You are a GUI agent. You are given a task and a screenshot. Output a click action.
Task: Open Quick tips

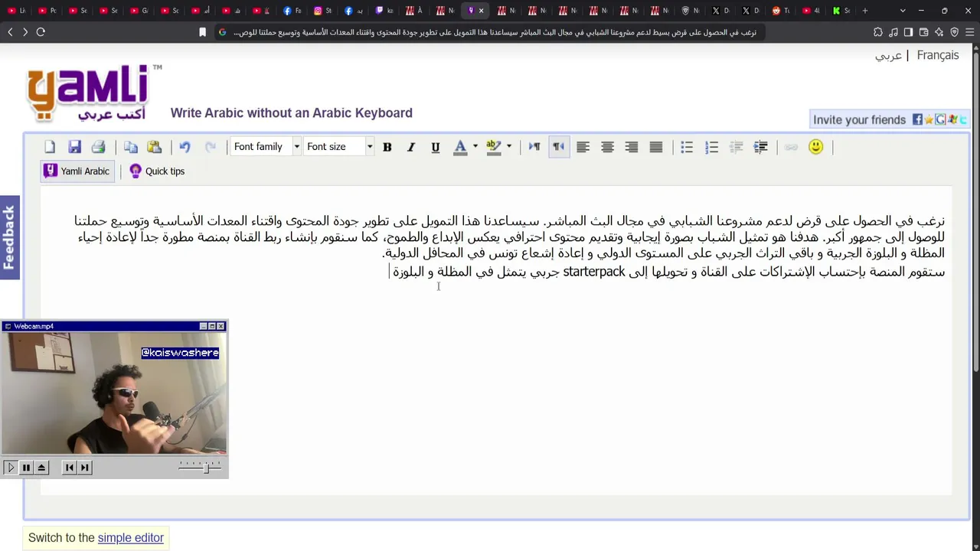click(x=157, y=171)
